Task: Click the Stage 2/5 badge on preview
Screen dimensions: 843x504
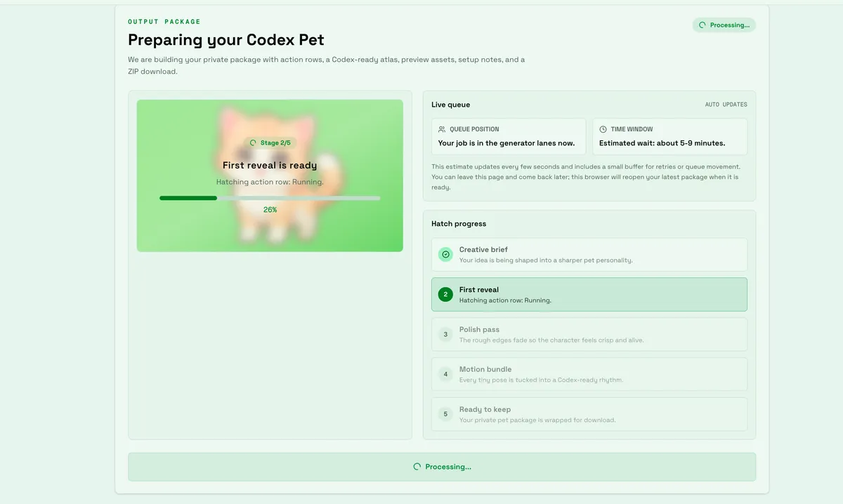Action: (270, 142)
